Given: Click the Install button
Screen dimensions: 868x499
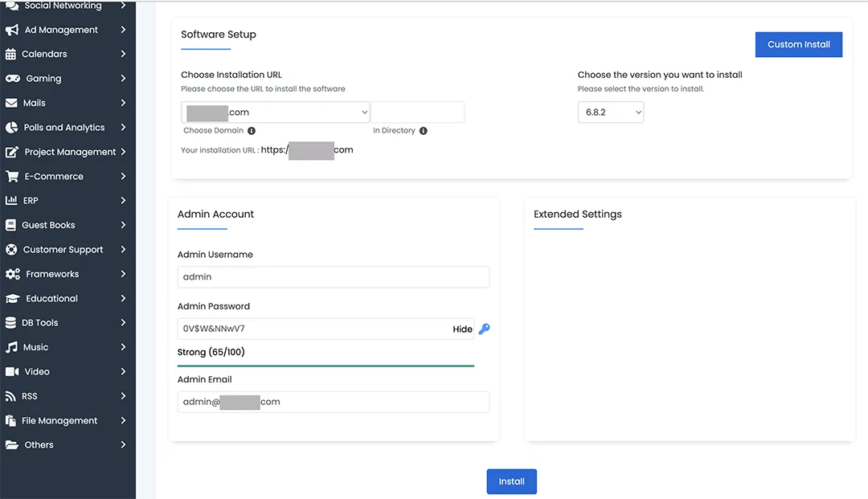Looking at the screenshot, I should (x=511, y=481).
